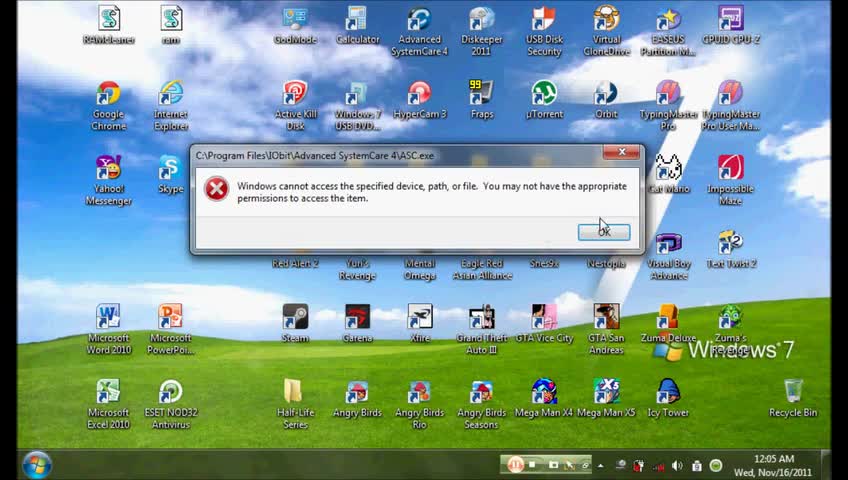Select the CPUID GPU-Z shortcut

[x=731, y=24]
